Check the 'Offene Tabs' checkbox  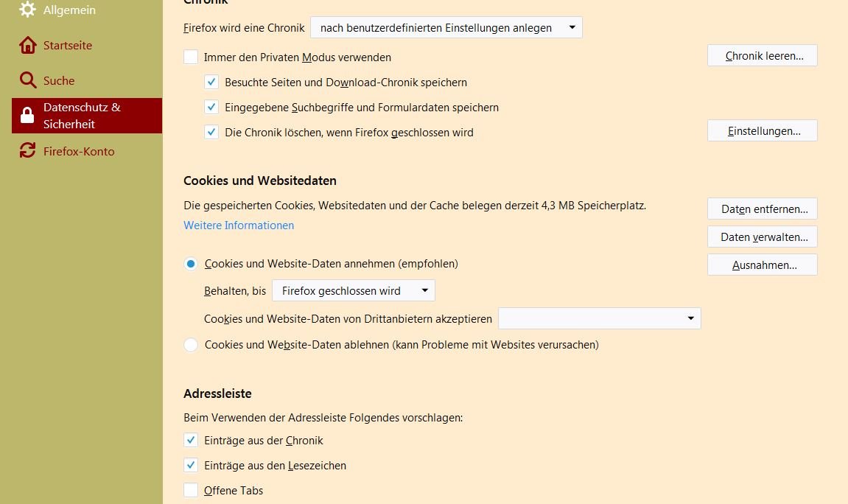[191, 491]
